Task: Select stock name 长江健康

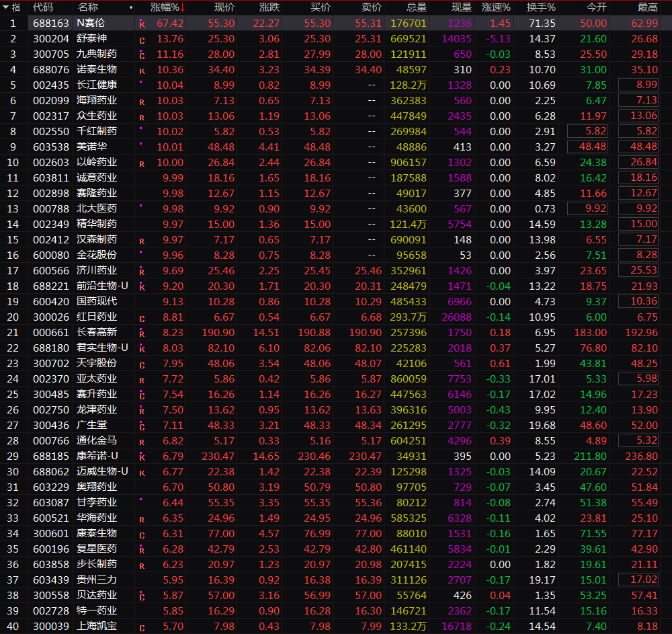Action: point(96,85)
